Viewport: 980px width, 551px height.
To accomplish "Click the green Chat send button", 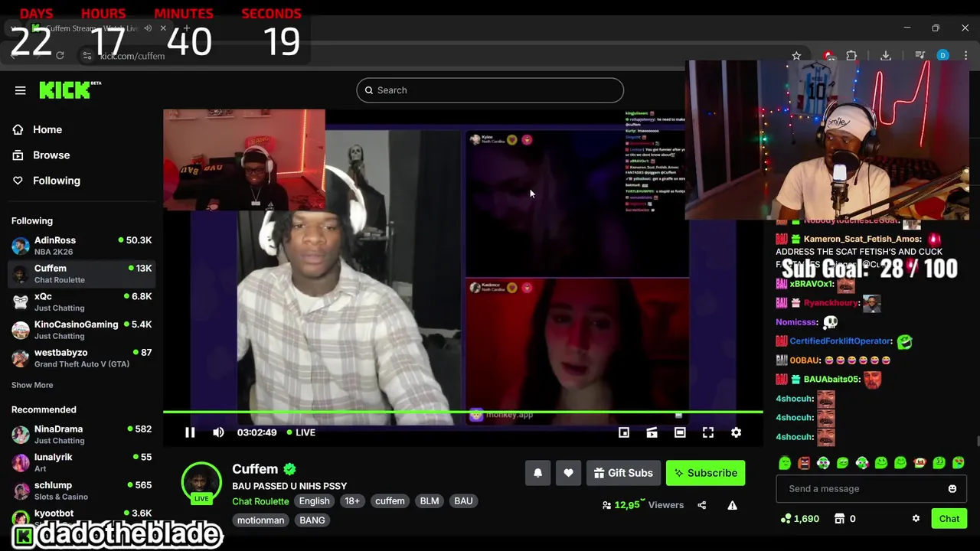I will coord(949,519).
